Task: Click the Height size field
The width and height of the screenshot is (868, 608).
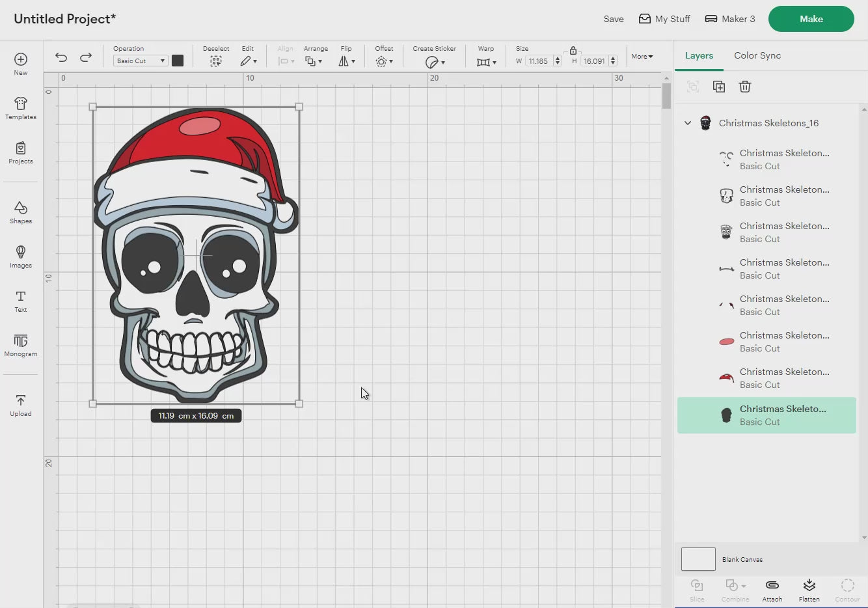Action: [595, 61]
